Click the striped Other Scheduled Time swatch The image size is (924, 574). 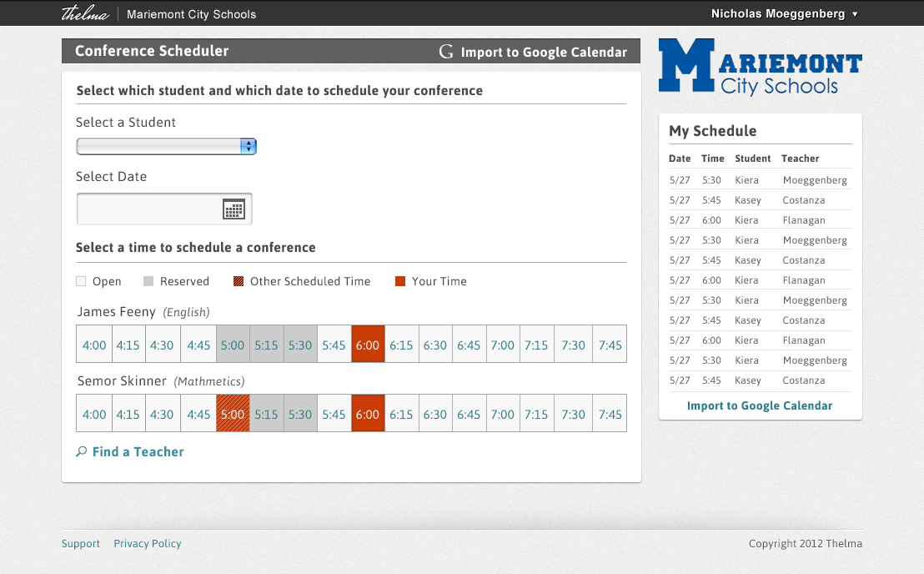(239, 281)
